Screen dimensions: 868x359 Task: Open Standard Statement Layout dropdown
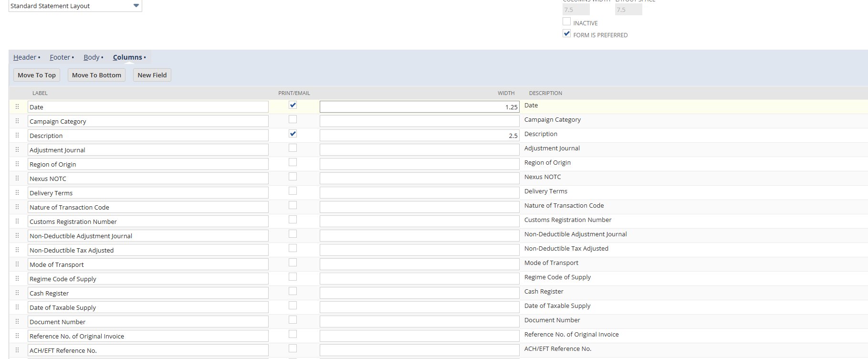(x=75, y=6)
